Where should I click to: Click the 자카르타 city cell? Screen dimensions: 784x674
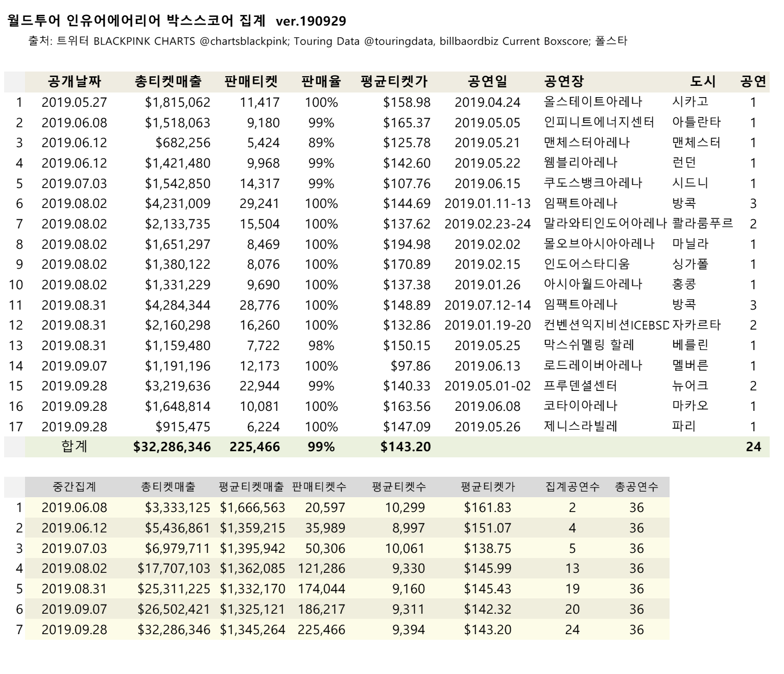pos(697,325)
